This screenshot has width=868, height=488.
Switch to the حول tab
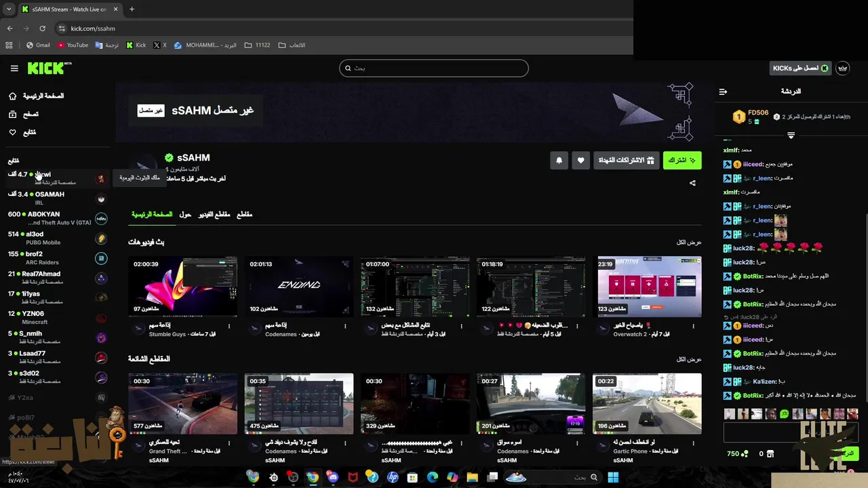pyautogui.click(x=185, y=215)
